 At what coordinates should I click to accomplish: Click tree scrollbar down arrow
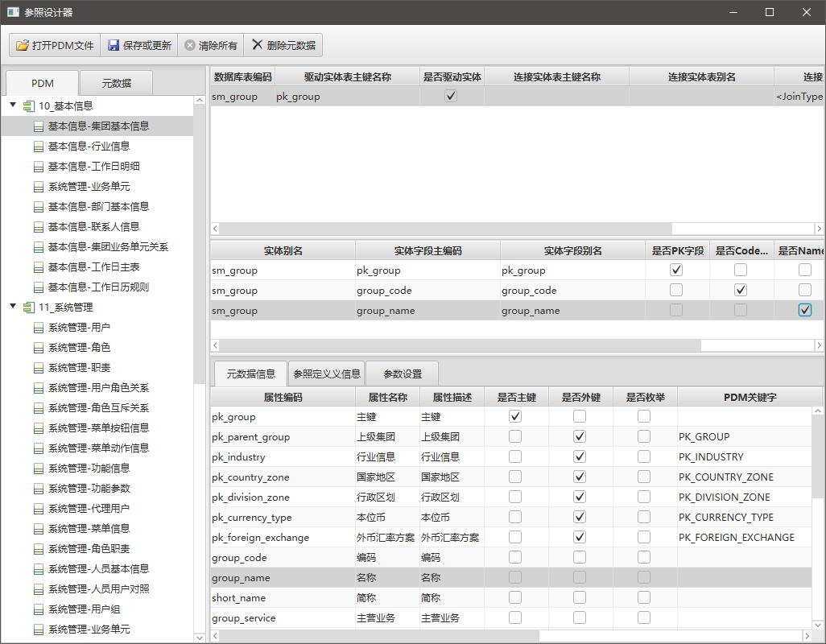click(199, 638)
